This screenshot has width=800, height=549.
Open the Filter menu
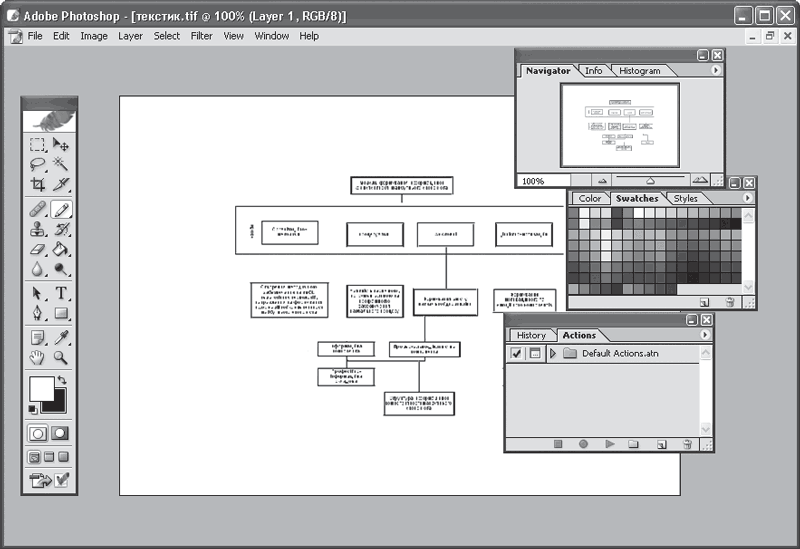pyautogui.click(x=202, y=36)
